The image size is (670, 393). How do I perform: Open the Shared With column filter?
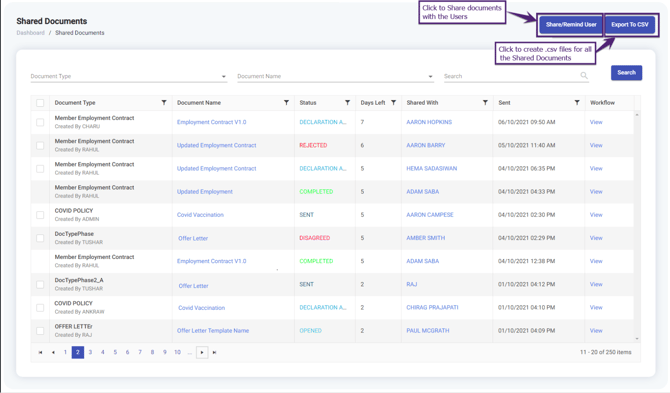pyautogui.click(x=485, y=103)
